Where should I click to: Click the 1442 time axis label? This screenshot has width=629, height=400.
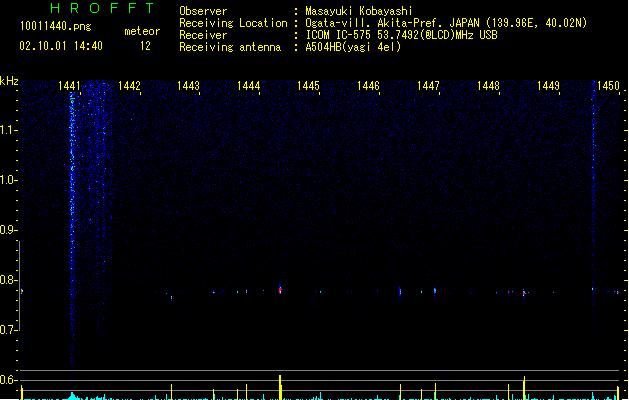(x=129, y=86)
